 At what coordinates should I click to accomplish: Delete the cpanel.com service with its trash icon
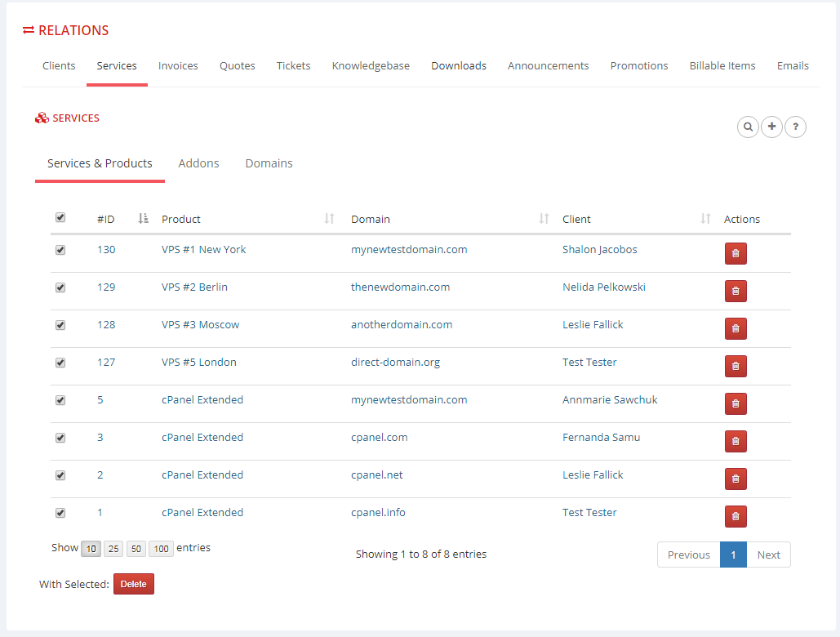tap(735, 441)
